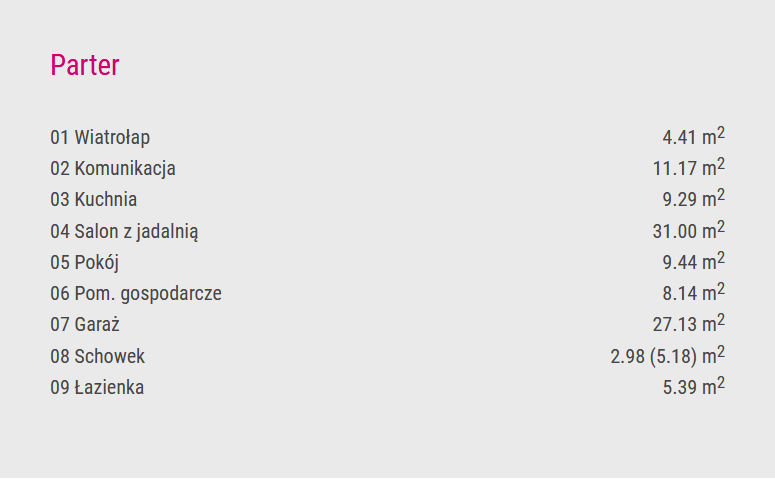The width and height of the screenshot is (775, 480).
Task: Select the 07 Garaż room entry
Action: click(x=85, y=325)
